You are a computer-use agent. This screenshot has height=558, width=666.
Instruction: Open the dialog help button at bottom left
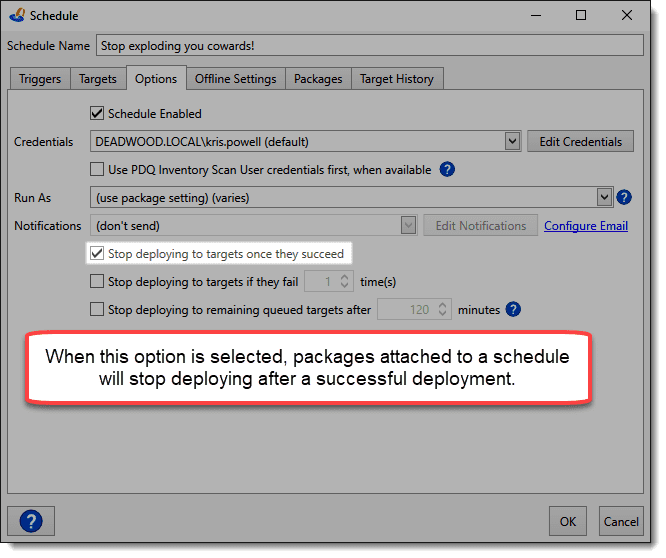click(31, 521)
